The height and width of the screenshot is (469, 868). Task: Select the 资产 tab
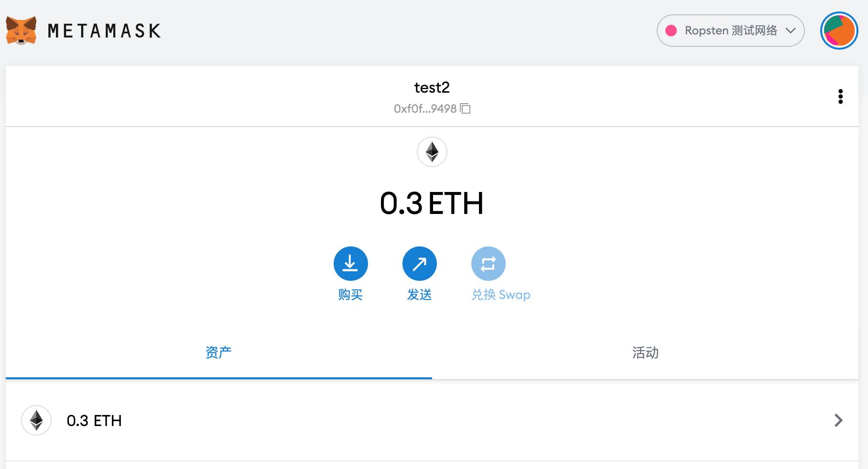click(218, 353)
